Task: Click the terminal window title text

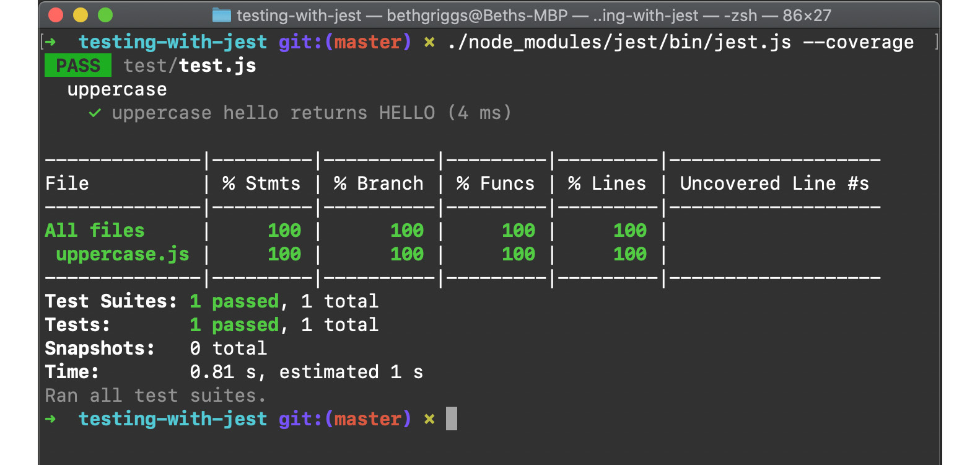Action: [533, 15]
